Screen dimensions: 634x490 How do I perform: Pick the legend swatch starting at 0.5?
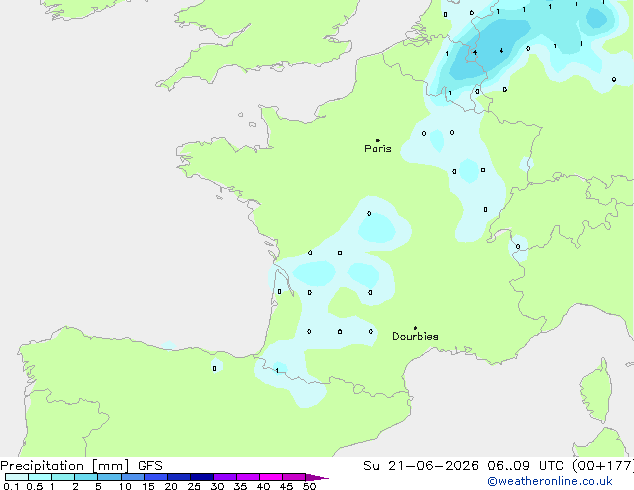click(40, 477)
